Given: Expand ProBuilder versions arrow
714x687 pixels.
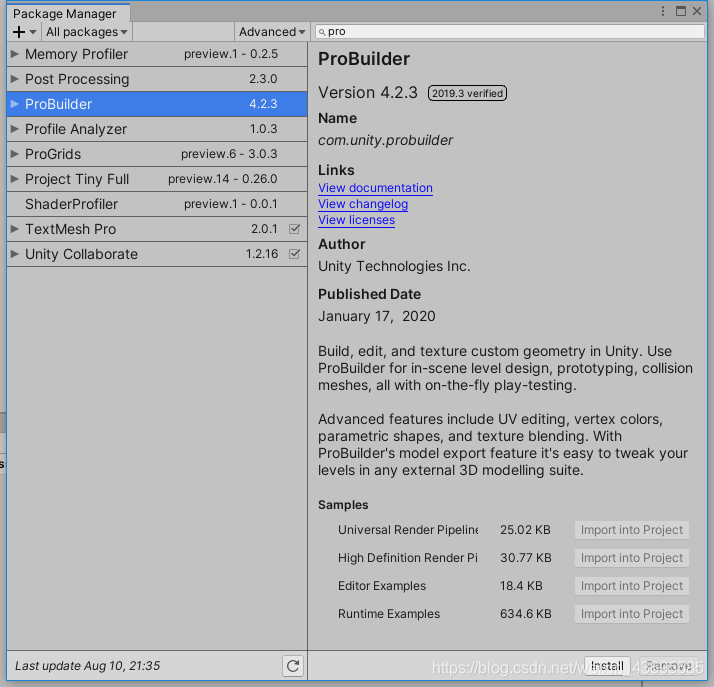Looking at the screenshot, I should (x=15, y=104).
